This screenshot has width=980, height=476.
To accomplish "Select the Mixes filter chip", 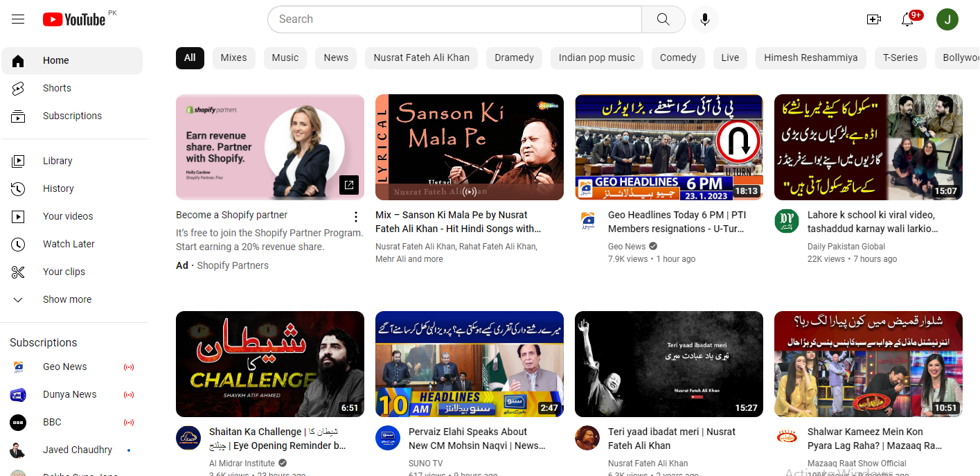I will tap(233, 58).
